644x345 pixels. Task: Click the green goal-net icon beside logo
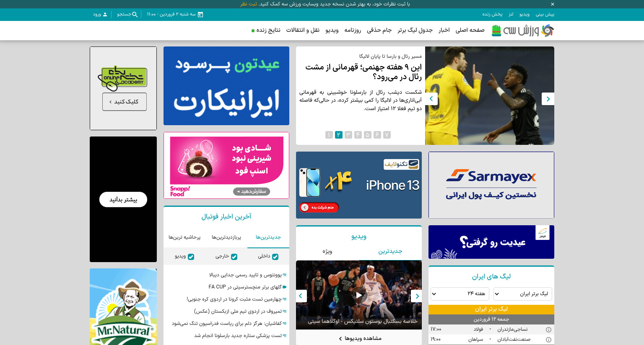[496, 31]
